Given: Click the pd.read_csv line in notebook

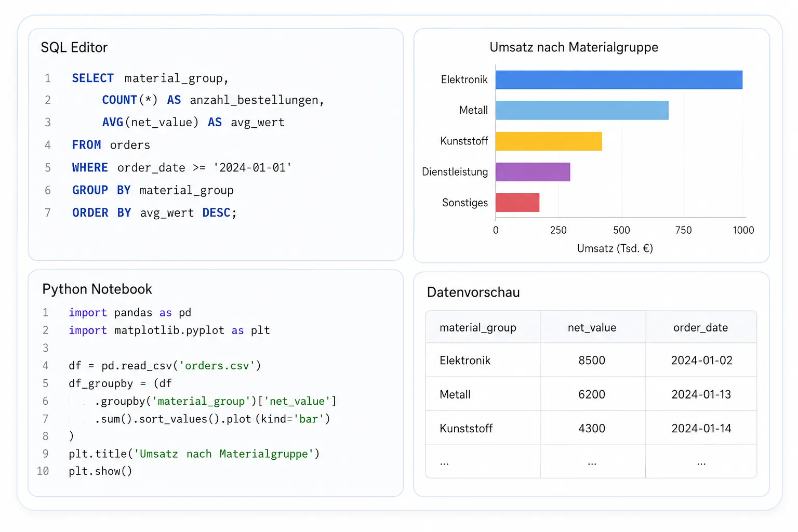Looking at the screenshot, I should [x=165, y=366].
